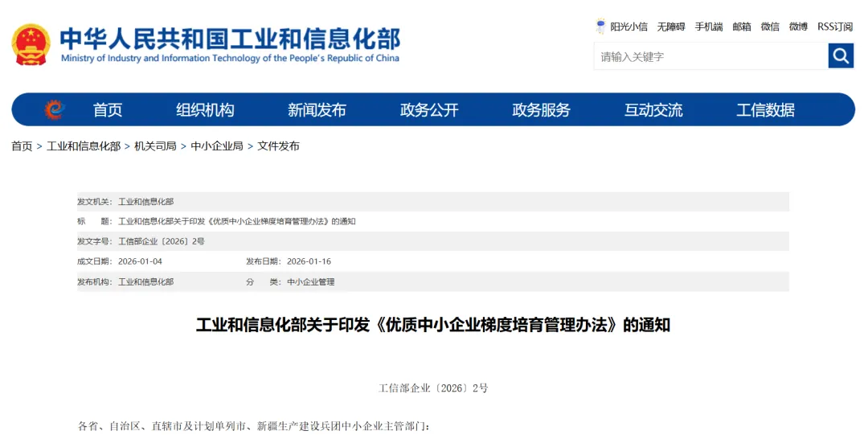Click 文件发布 breadcrumb link
Image resolution: width=868 pixels, height=435 pixels.
(x=278, y=146)
